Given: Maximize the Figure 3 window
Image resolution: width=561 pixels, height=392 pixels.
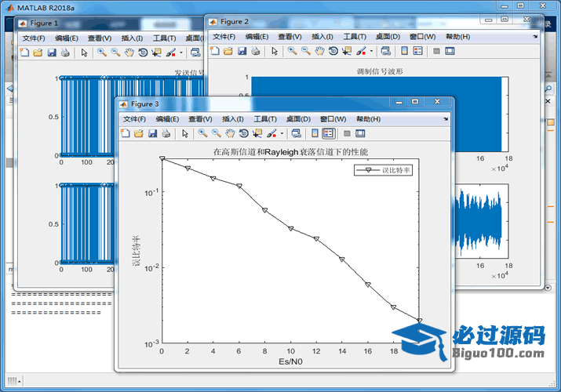Looking at the screenshot, I should coord(415,101).
